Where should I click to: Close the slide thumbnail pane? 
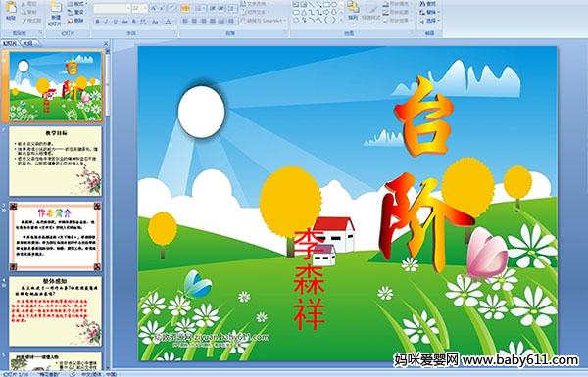[x=106, y=43]
